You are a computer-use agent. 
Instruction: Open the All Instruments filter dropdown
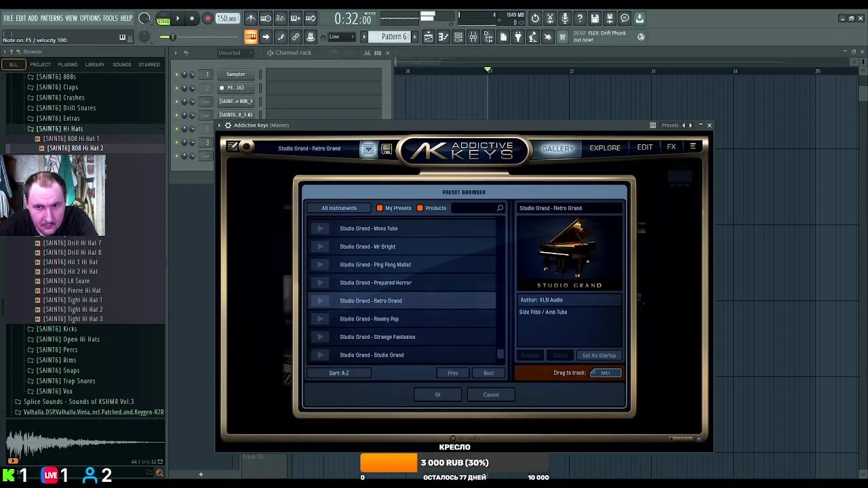pos(339,208)
